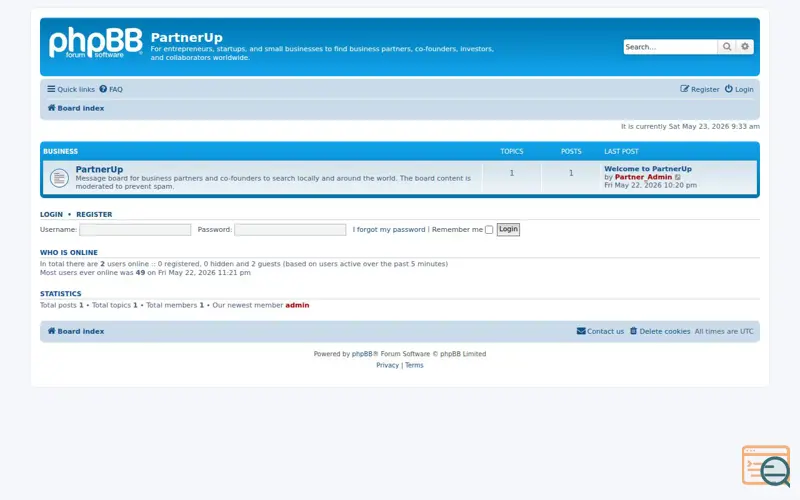The image size is (800, 500).
Task: Click the TOPICS column header
Action: coord(512,152)
